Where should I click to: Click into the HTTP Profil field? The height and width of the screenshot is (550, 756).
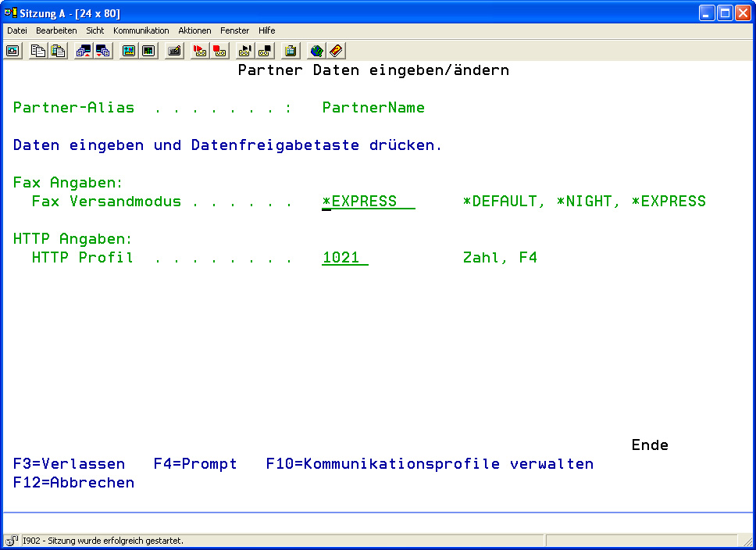[x=344, y=258]
